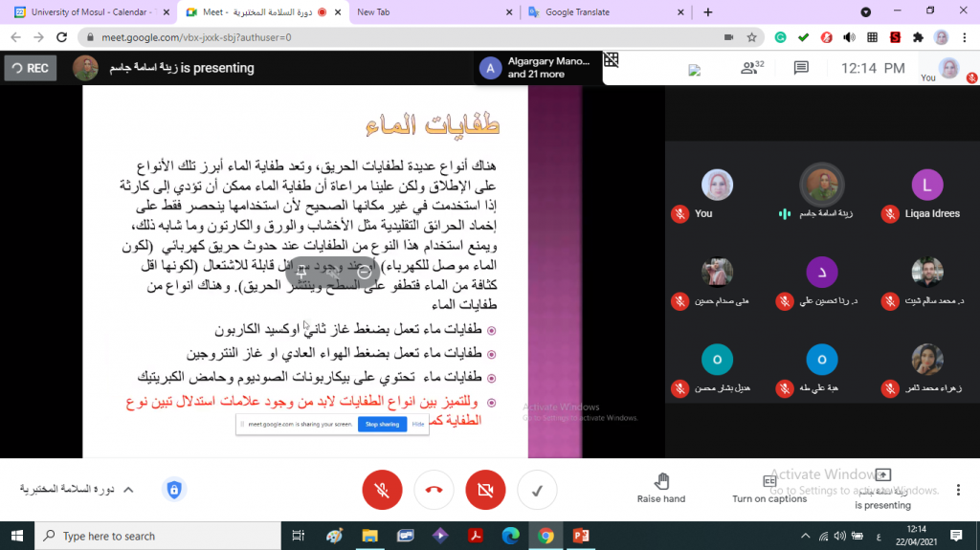Screen dimensions: 980x550
Task: Open the participants list showing 32 people
Action: tap(751, 68)
